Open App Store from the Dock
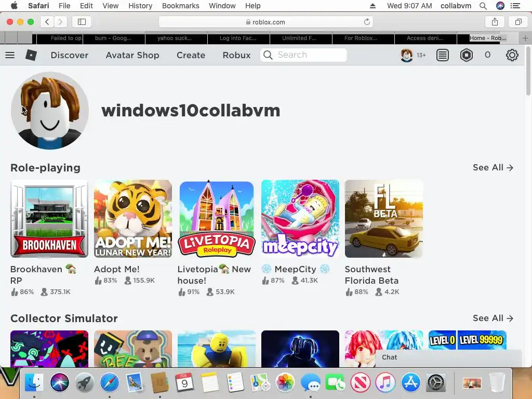The width and height of the screenshot is (532, 399). [411, 382]
